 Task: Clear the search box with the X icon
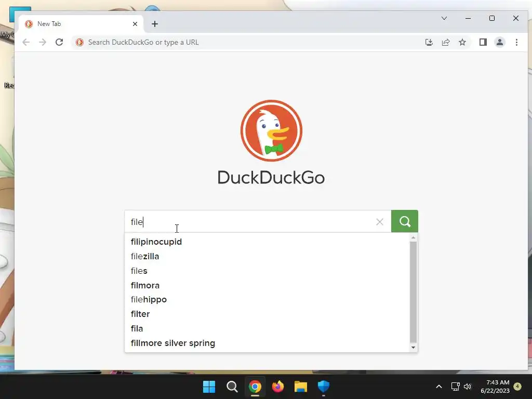tap(380, 222)
